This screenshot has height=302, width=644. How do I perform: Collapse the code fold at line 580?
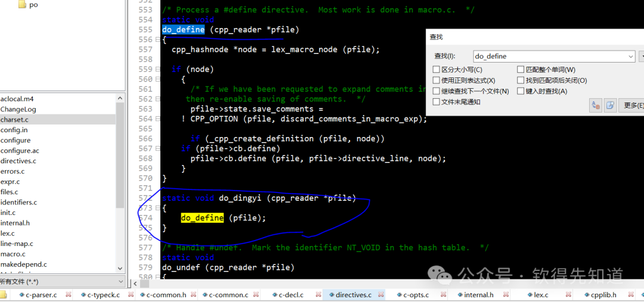(x=157, y=277)
